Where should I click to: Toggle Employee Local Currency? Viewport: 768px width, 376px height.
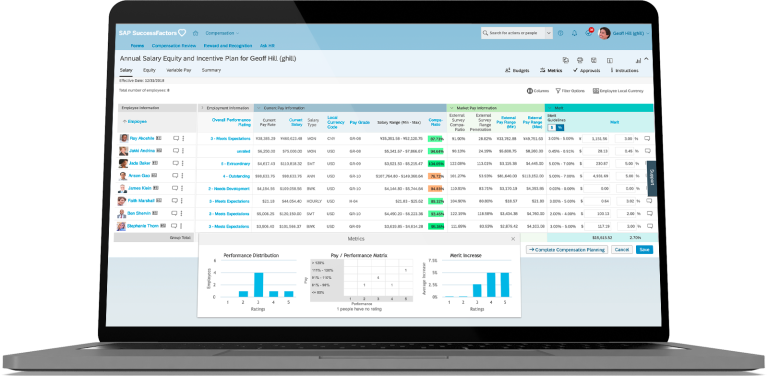[618, 91]
